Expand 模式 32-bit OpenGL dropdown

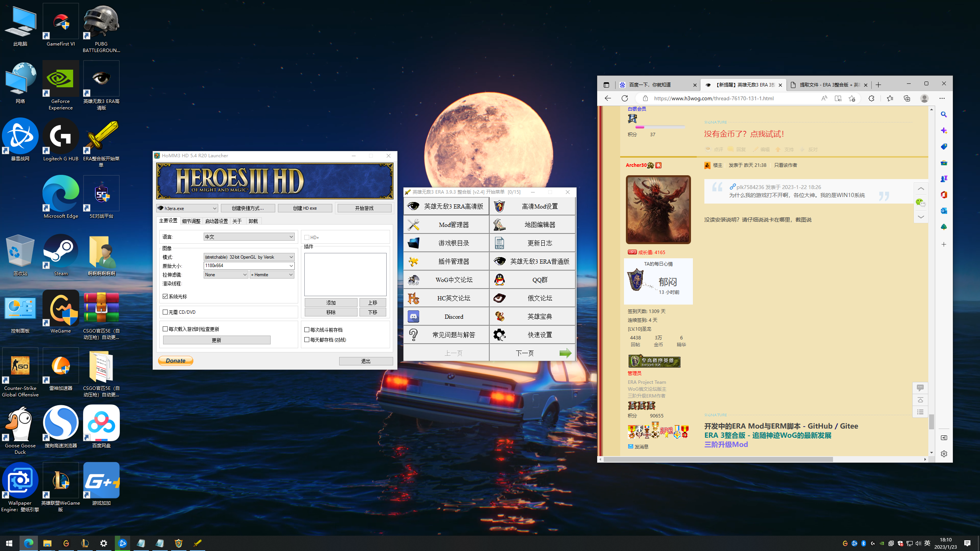click(x=249, y=257)
